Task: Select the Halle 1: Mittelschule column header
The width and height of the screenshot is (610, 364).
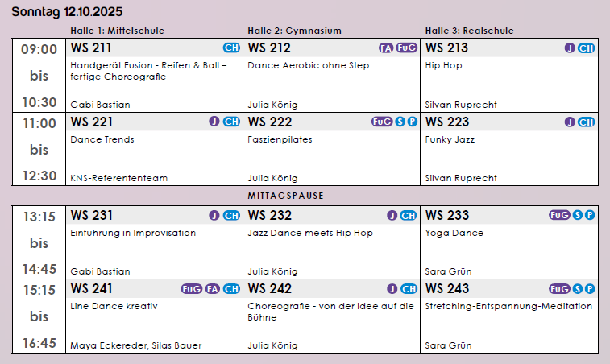Action: pyautogui.click(x=117, y=31)
